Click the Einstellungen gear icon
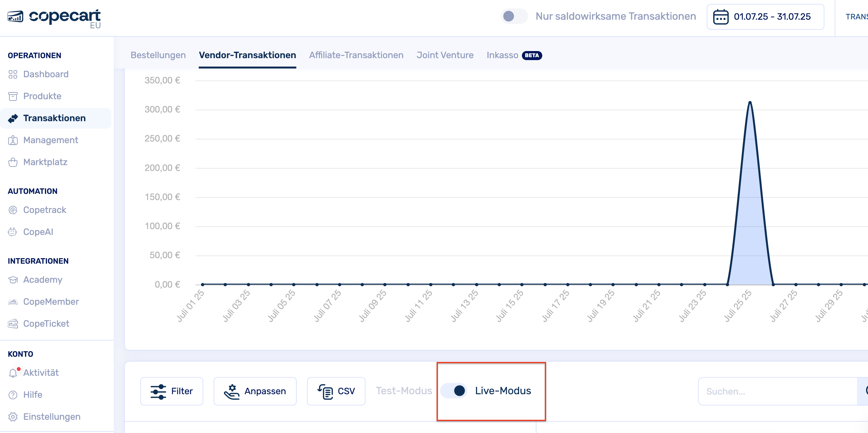Image resolution: width=868 pixels, height=433 pixels. pyautogui.click(x=13, y=417)
